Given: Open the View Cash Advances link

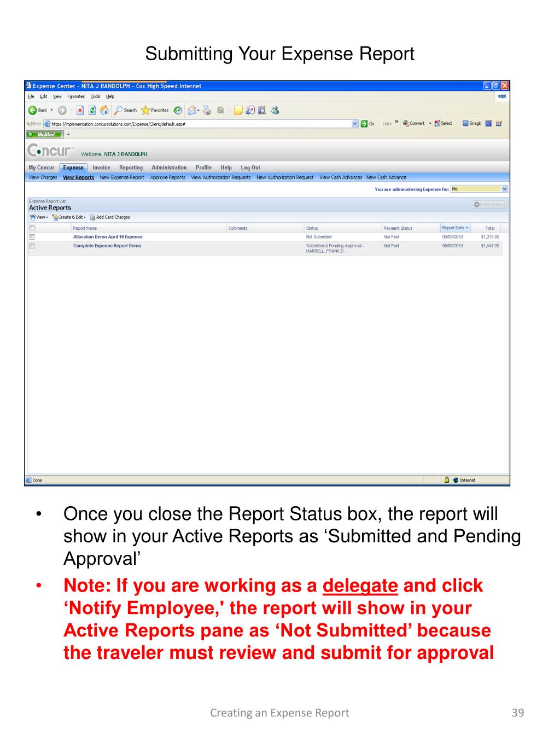Looking at the screenshot, I should coord(341,177).
